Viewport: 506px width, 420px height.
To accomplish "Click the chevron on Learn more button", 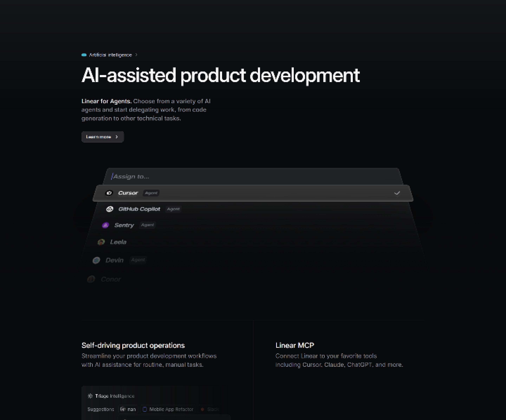I will point(117,137).
